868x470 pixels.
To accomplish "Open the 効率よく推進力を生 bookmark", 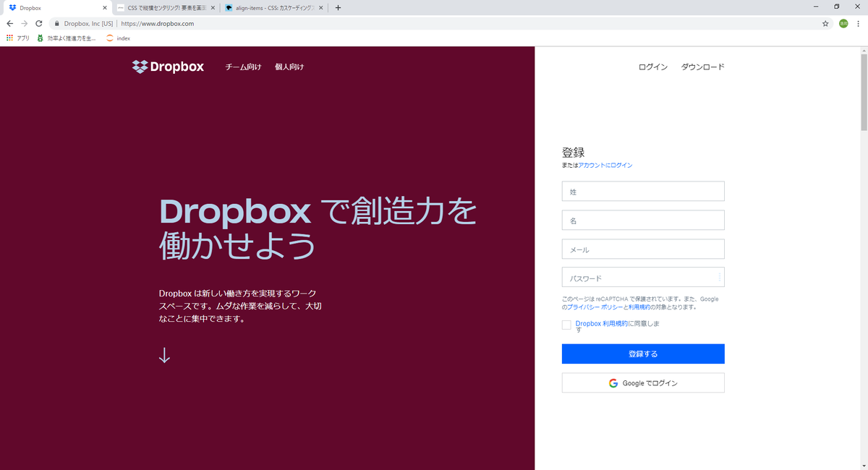I will pyautogui.click(x=66, y=38).
